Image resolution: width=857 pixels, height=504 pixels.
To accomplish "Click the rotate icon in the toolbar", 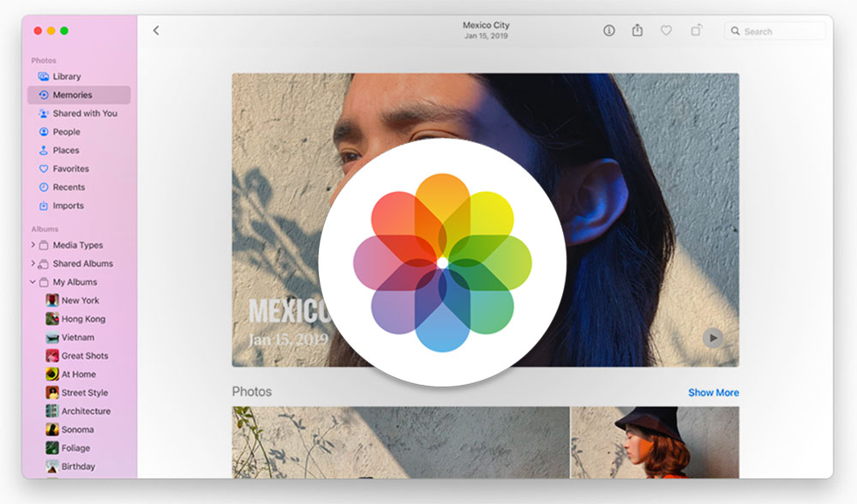I will click(696, 30).
